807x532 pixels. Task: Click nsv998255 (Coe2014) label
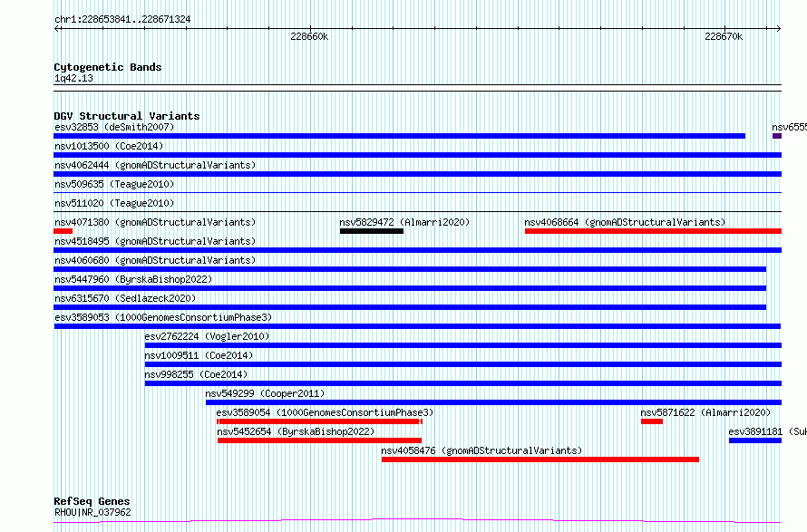point(196,374)
